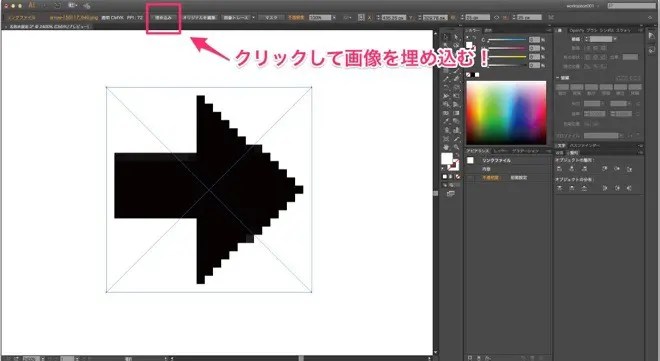The height and width of the screenshot is (361, 660).
Task: Click the vertical distribute top icon
Action: [559, 188]
